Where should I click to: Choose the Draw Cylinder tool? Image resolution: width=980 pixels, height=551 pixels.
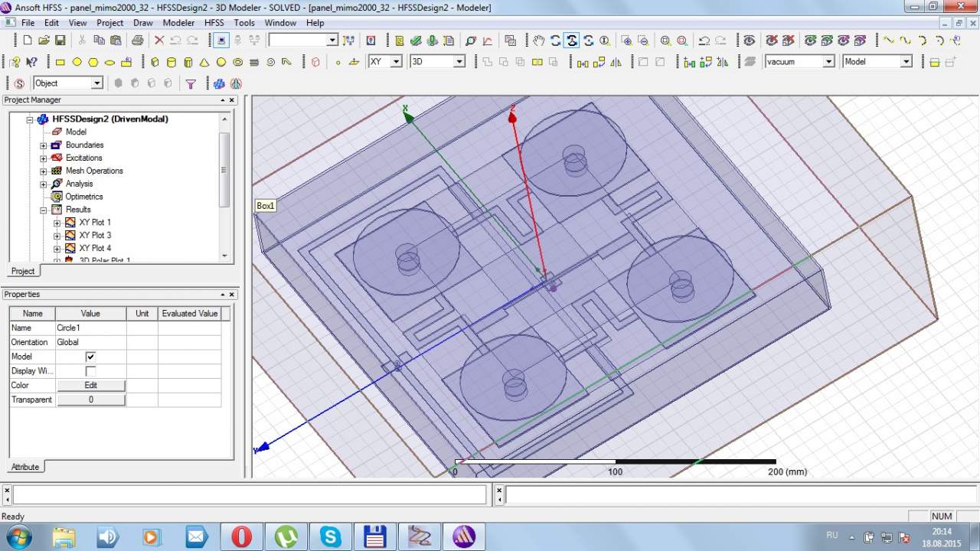coord(171,62)
